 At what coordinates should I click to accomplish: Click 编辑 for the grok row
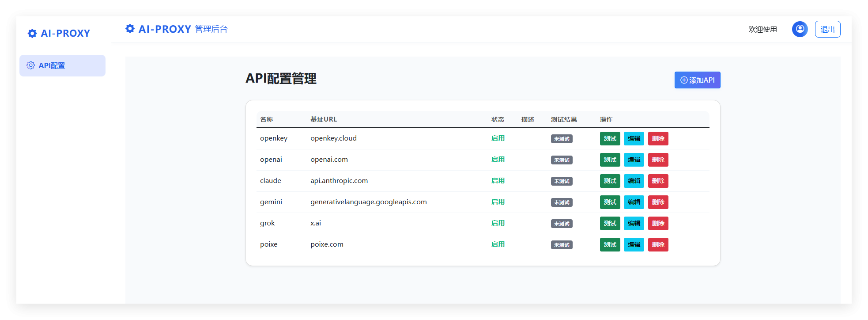(x=634, y=223)
